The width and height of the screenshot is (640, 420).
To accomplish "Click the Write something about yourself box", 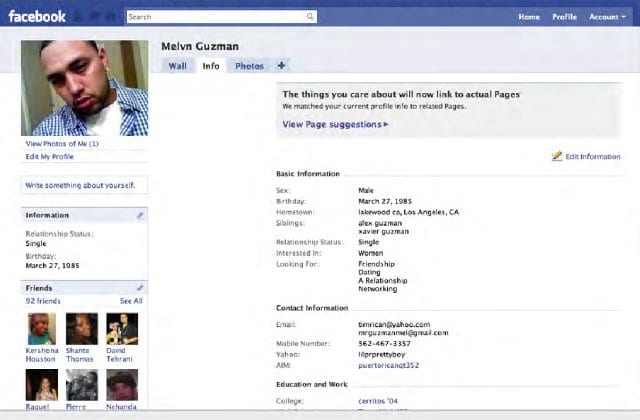I will (x=84, y=185).
